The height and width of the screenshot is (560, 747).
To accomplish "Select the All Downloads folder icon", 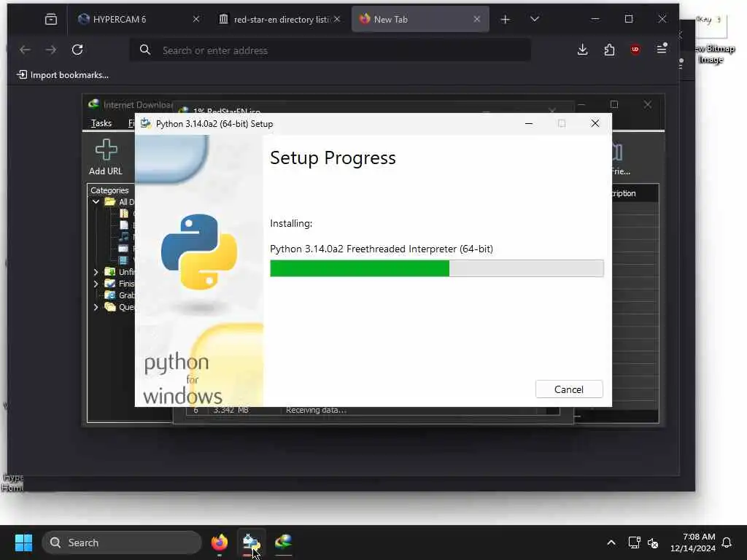I will click(x=110, y=201).
